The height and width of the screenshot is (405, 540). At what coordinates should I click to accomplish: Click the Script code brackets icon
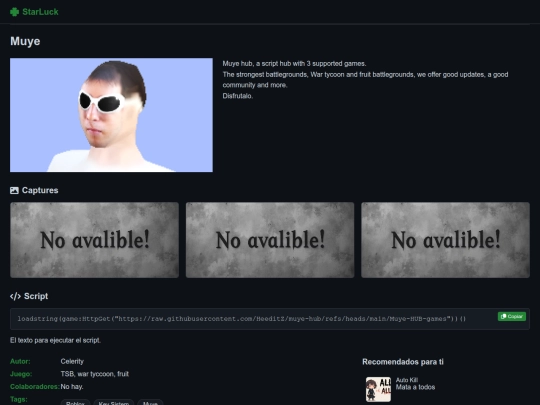pyautogui.click(x=15, y=296)
